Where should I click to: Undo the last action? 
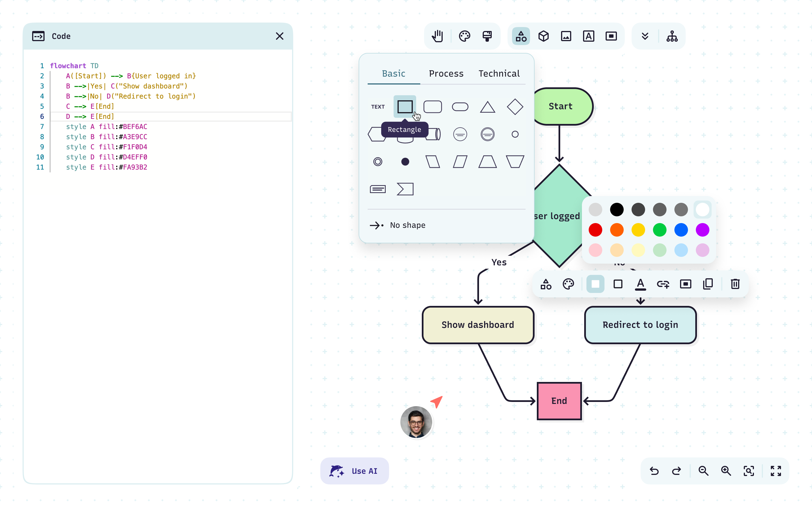(654, 471)
